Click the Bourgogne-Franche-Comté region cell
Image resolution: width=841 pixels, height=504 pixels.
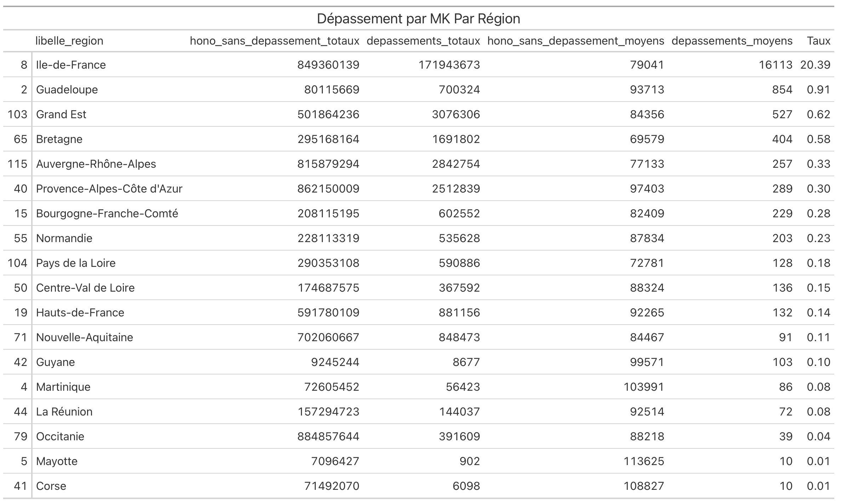(x=107, y=213)
